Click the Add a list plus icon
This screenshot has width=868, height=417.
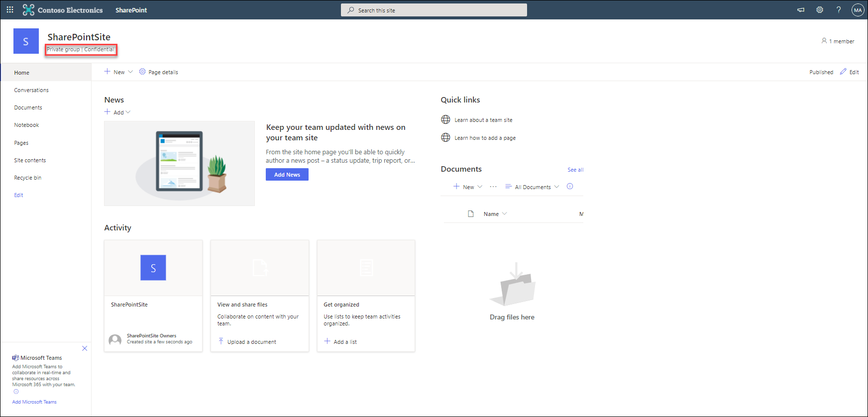tap(327, 341)
